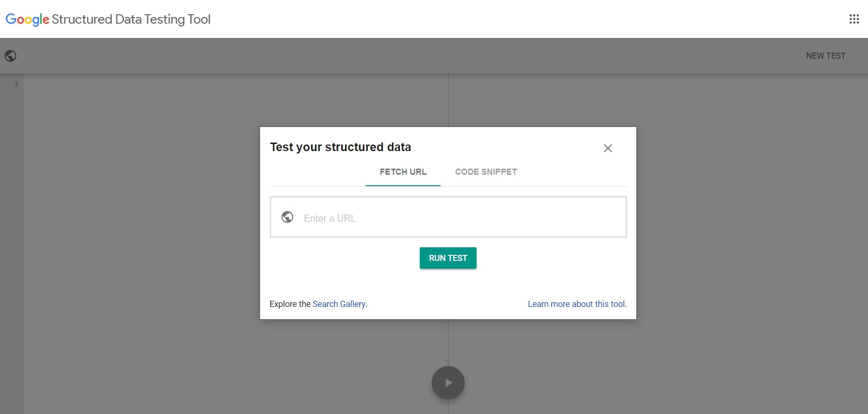The image size is (868, 414).
Task: Close the Test your structured data dialog
Action: click(608, 148)
